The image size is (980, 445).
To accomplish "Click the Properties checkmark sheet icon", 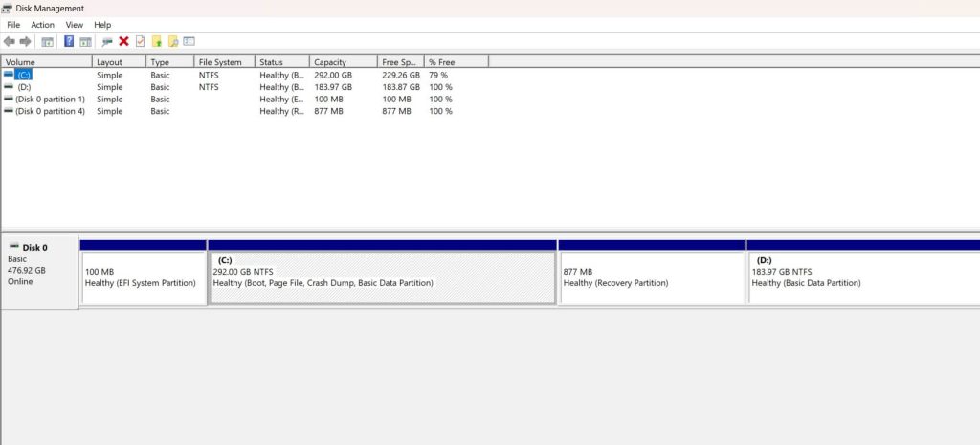I will (x=140, y=42).
